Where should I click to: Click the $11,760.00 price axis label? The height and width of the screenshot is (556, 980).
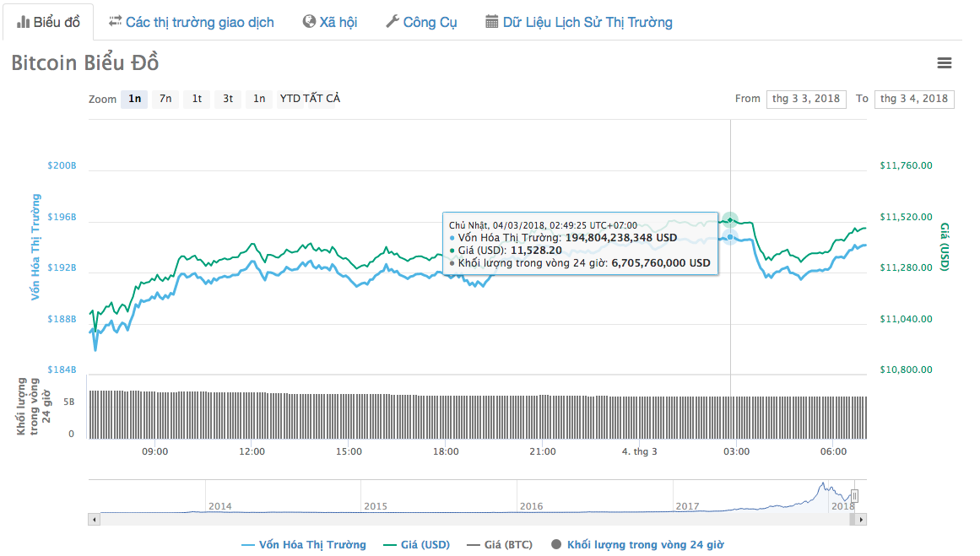coord(906,165)
